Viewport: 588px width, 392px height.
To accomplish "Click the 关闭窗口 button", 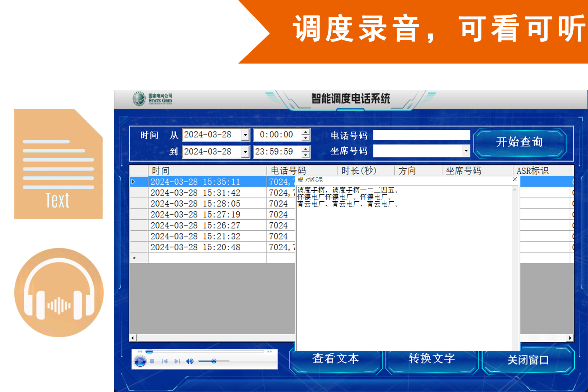I will (x=528, y=360).
